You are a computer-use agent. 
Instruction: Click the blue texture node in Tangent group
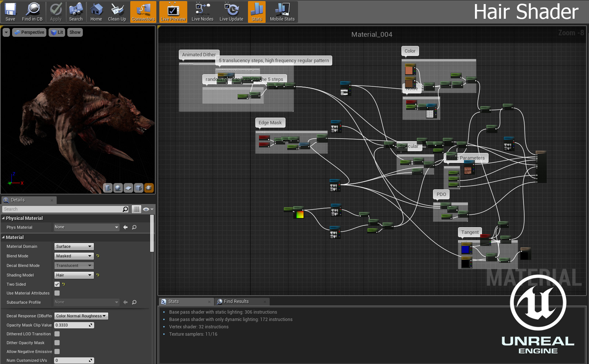466,250
